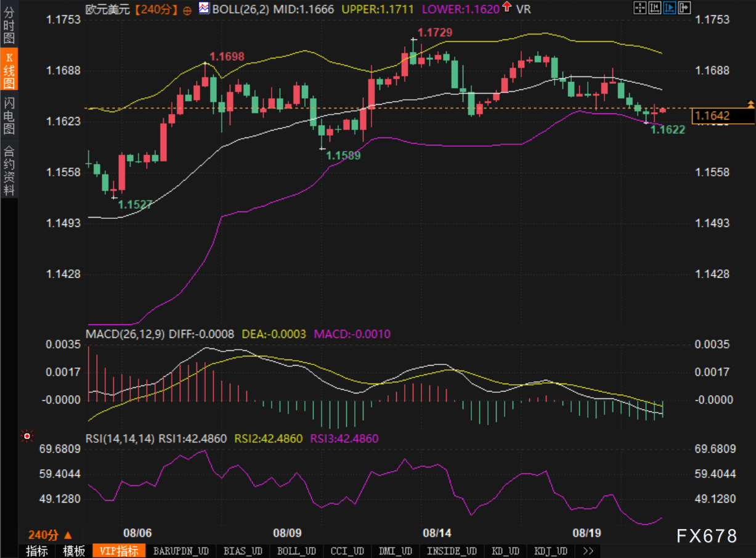Screen dimensions: 756x558
Task: Click the red sun marker icon above RSI
Action: [26, 437]
